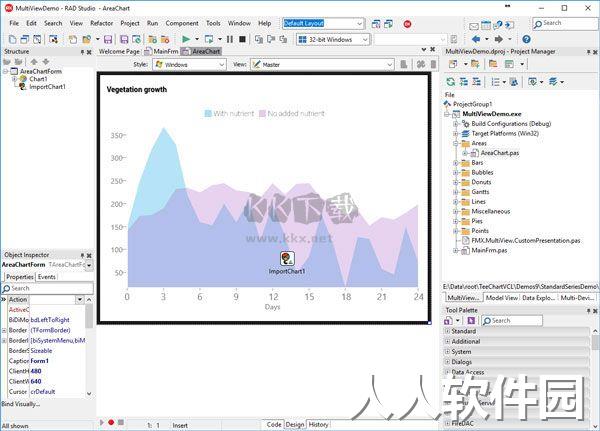Open the Refactor menu
The width and height of the screenshot is (600, 431).
[101, 23]
